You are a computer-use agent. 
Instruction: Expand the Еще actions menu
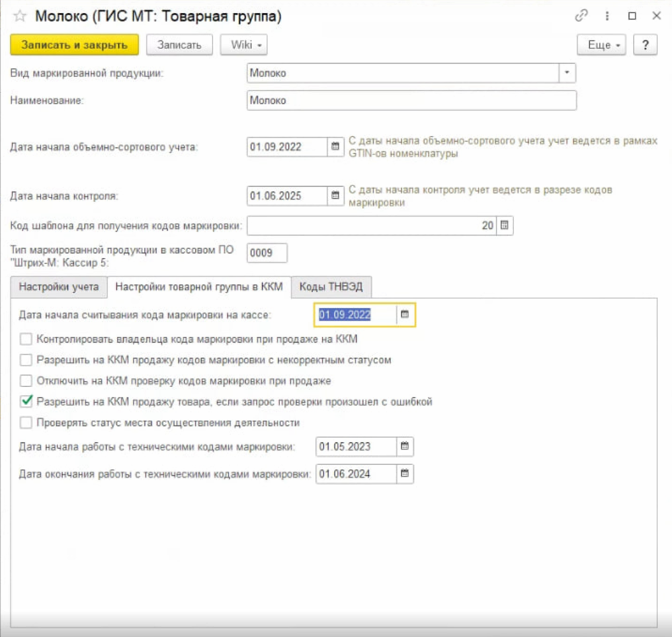coord(601,45)
